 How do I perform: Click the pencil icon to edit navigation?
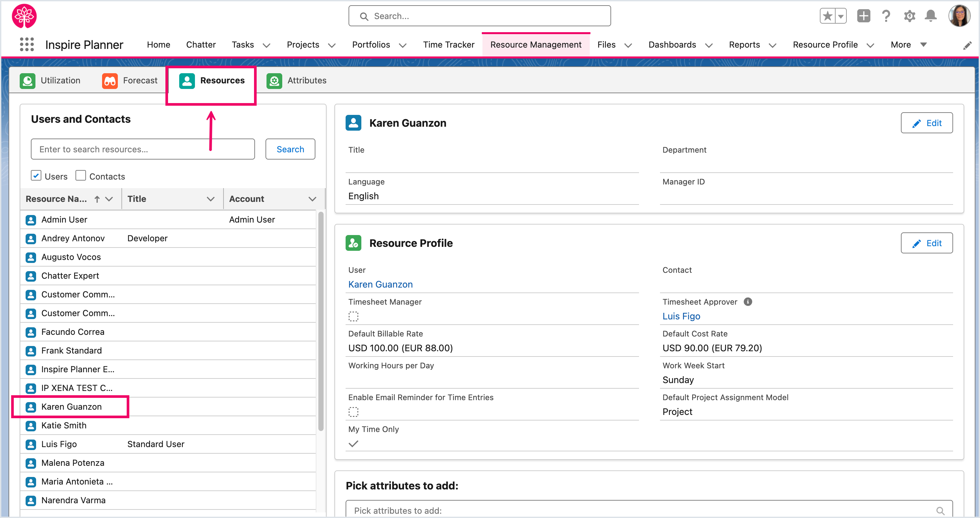tap(967, 46)
